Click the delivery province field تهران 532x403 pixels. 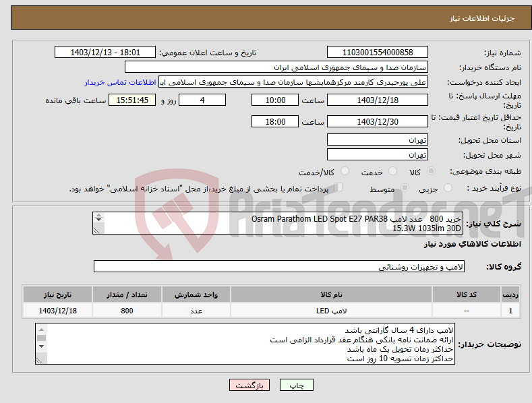(378, 139)
